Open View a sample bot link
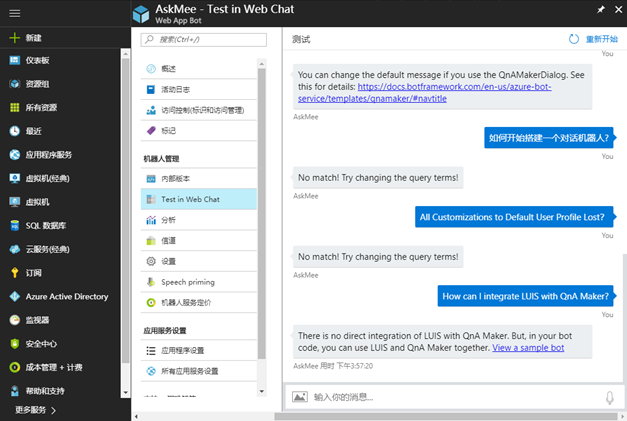The height and width of the screenshot is (421, 627). pos(528,348)
